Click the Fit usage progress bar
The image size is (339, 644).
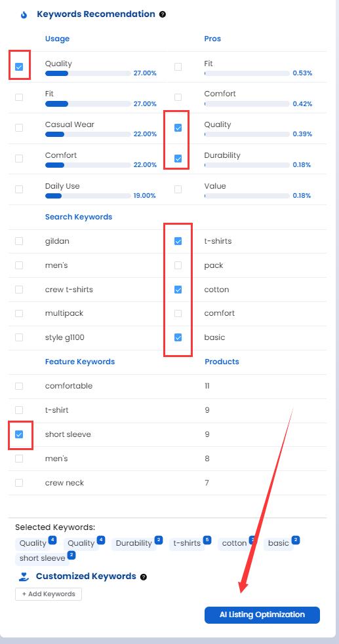88,104
